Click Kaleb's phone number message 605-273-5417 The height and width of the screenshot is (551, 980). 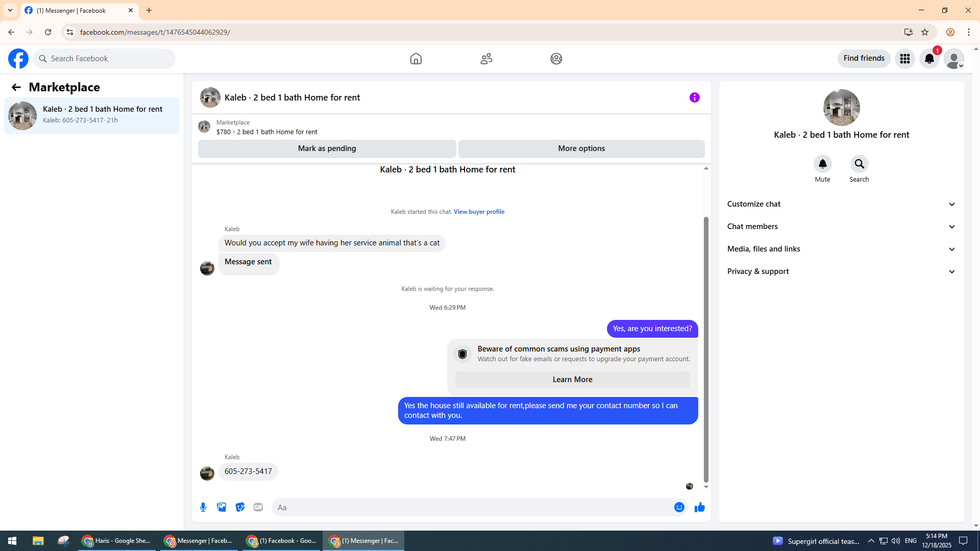(248, 471)
